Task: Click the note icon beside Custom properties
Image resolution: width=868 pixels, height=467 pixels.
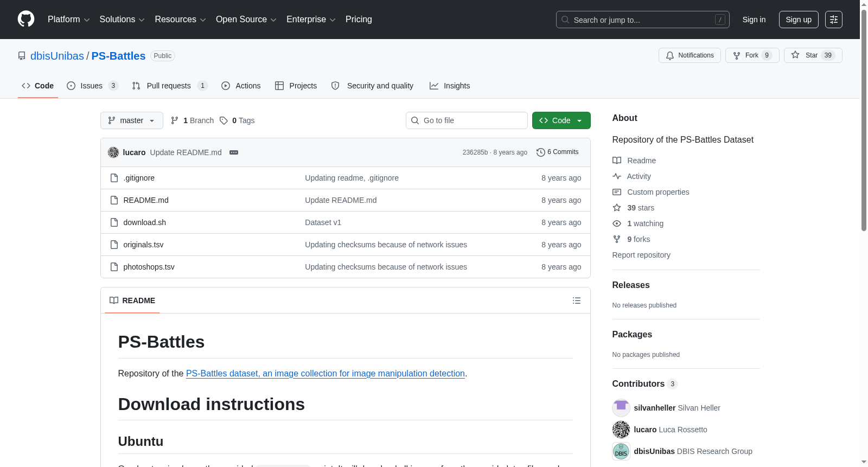Action: click(617, 192)
